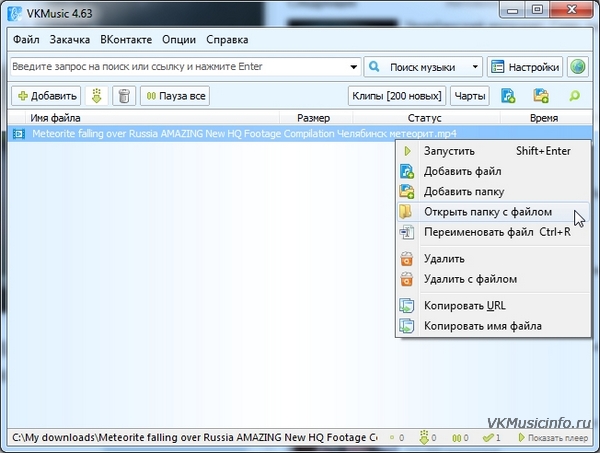This screenshot has width=600, height=453.
Task: Click the completed downloads checkmark counter
Action: 492,438
